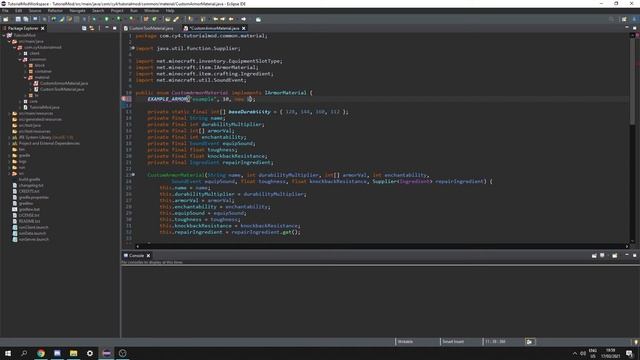
Task: Click the External Tools run icon
Action: pyautogui.click(x=131, y=19)
